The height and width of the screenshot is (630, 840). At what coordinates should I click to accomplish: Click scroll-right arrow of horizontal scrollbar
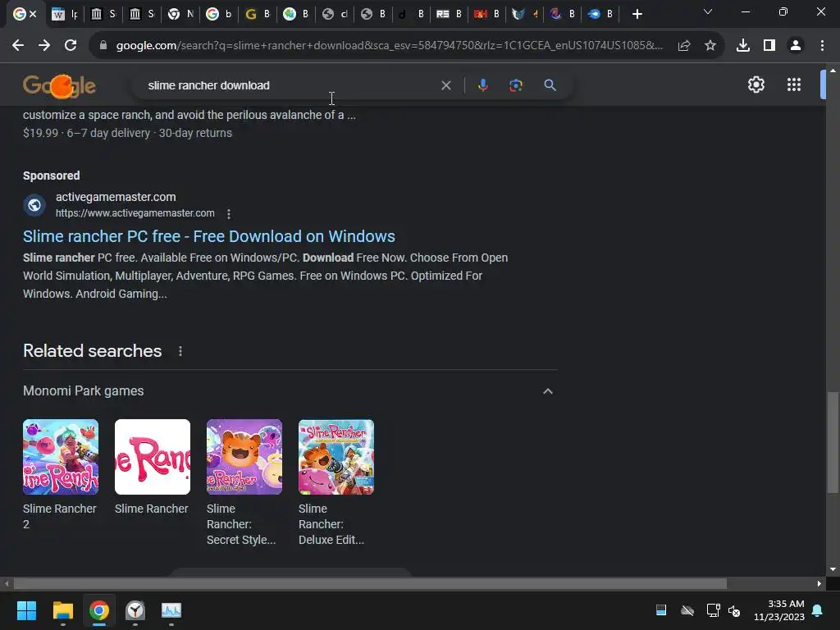click(x=819, y=583)
